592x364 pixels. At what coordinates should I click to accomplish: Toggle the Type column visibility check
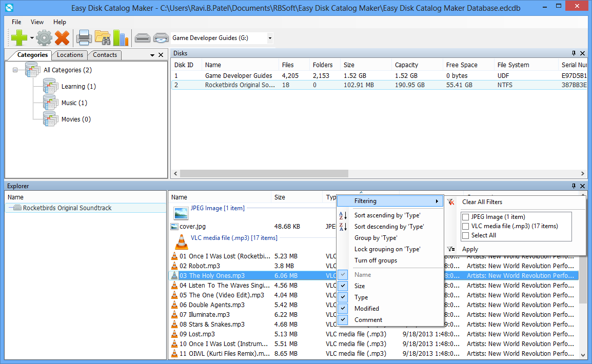[x=343, y=297]
